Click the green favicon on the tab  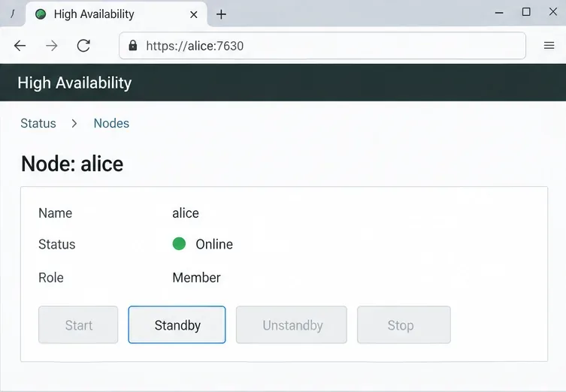point(41,14)
